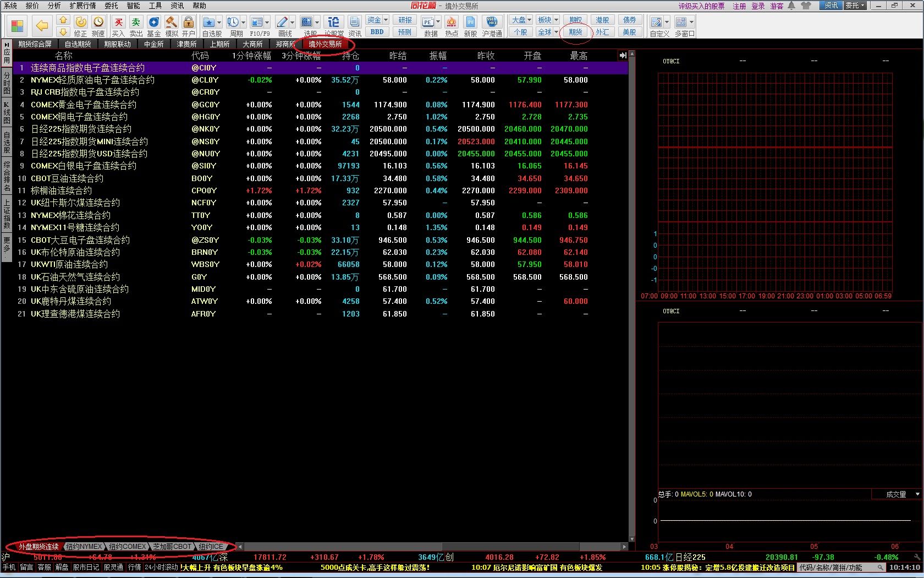The height and width of the screenshot is (578, 924).
Task: Open the 系统 menu
Action: point(10,6)
